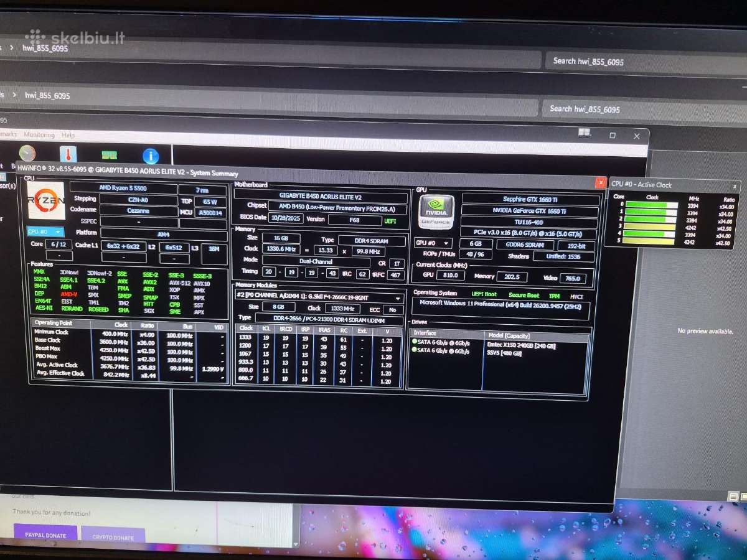Click the DDR4 SDRAM type field
The width and height of the screenshot is (747, 560).
[372, 240]
